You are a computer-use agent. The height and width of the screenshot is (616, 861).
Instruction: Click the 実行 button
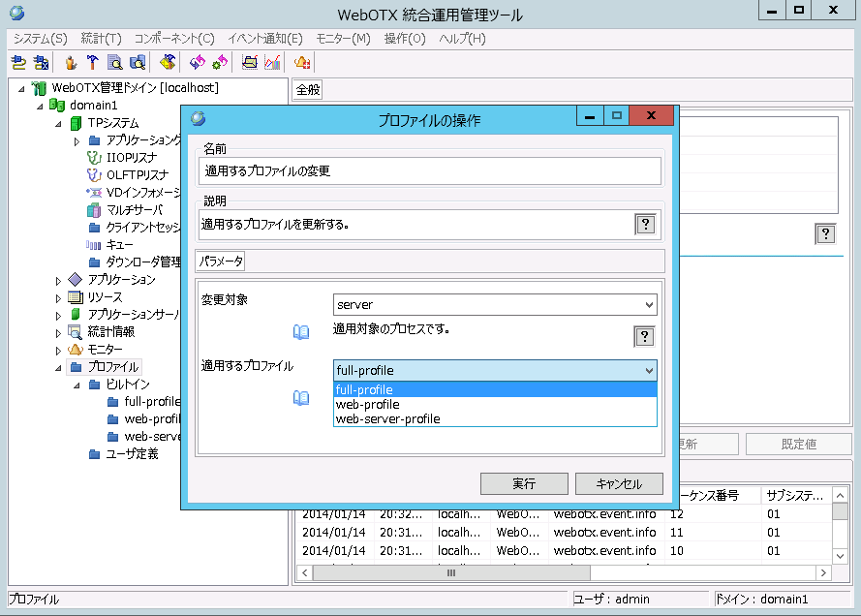click(x=523, y=483)
